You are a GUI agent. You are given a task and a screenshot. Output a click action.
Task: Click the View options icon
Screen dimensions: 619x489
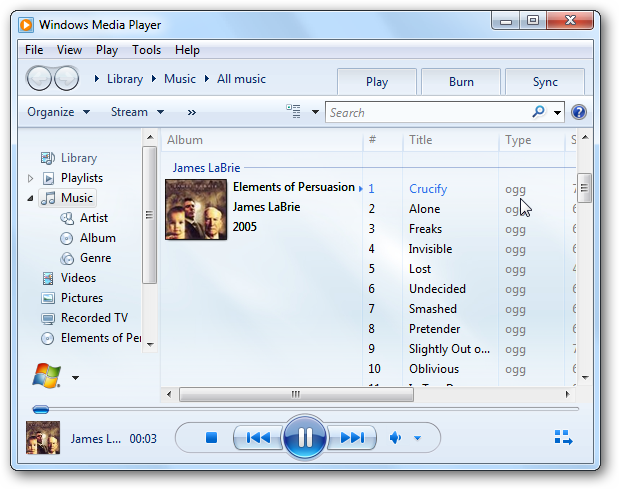pos(294,112)
